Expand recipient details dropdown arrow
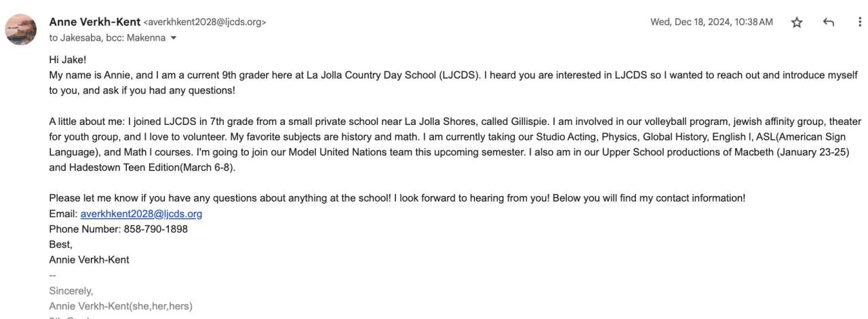The width and height of the screenshot is (868, 319). [x=174, y=38]
